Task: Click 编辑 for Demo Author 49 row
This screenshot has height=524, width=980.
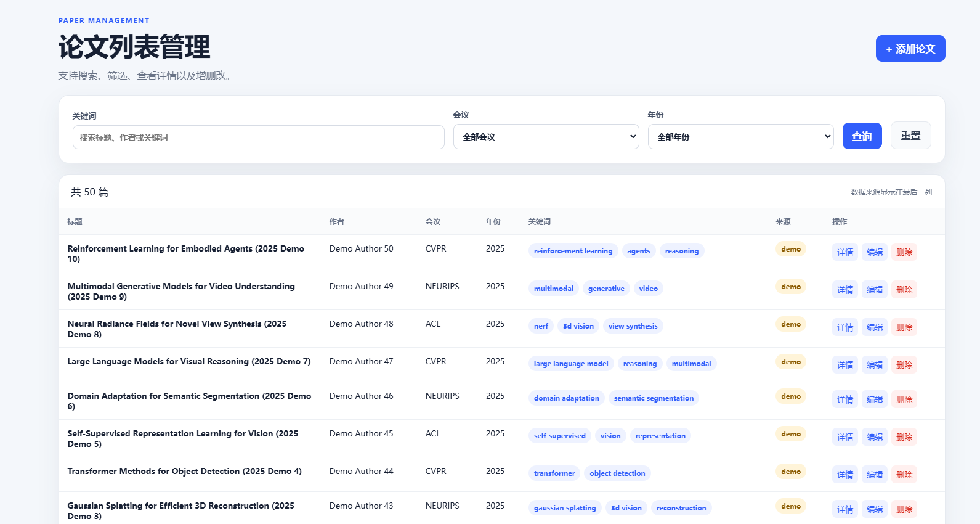Action: coord(875,289)
